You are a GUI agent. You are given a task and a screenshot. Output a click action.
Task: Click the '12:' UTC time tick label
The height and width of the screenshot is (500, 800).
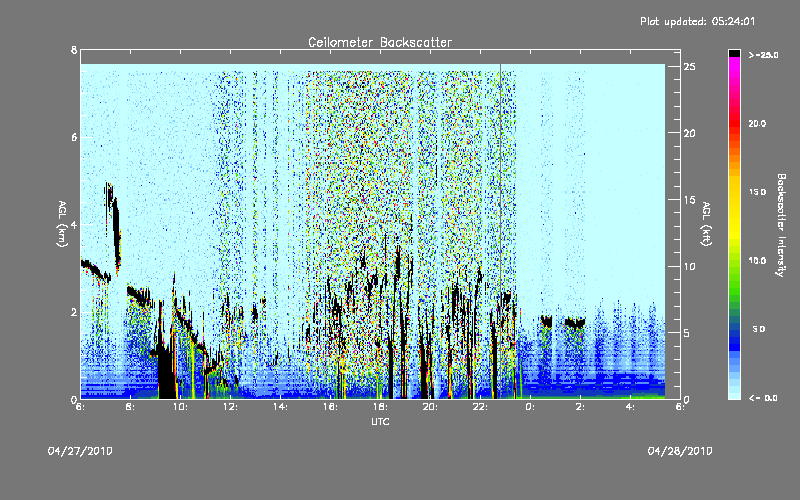tap(230, 407)
